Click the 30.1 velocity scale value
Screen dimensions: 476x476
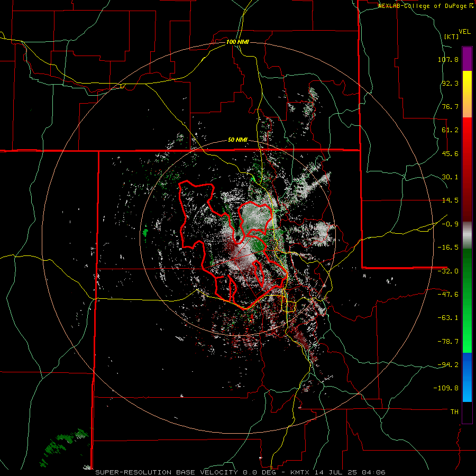(x=450, y=177)
